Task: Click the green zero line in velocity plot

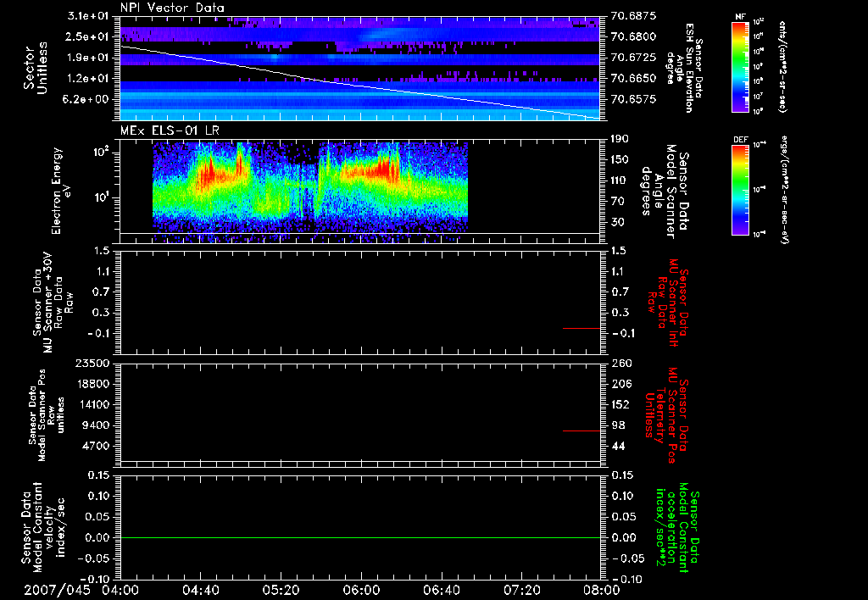Action: pyautogui.click(x=360, y=537)
